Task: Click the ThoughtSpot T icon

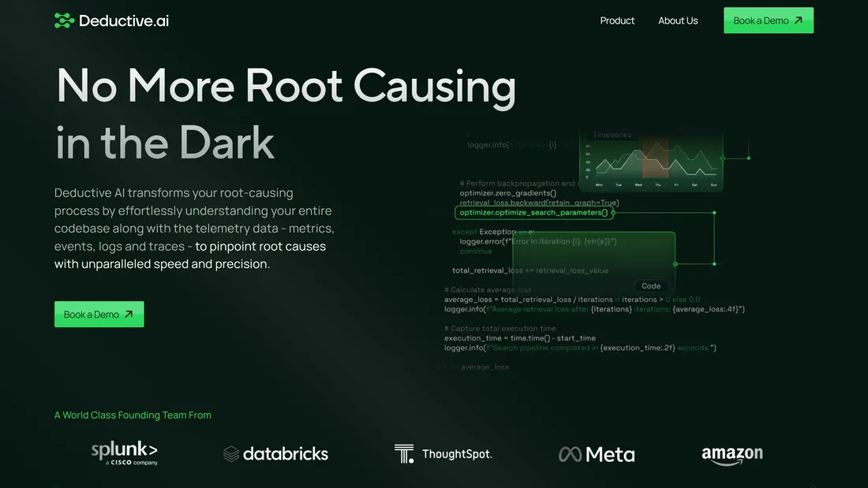Action: click(404, 453)
